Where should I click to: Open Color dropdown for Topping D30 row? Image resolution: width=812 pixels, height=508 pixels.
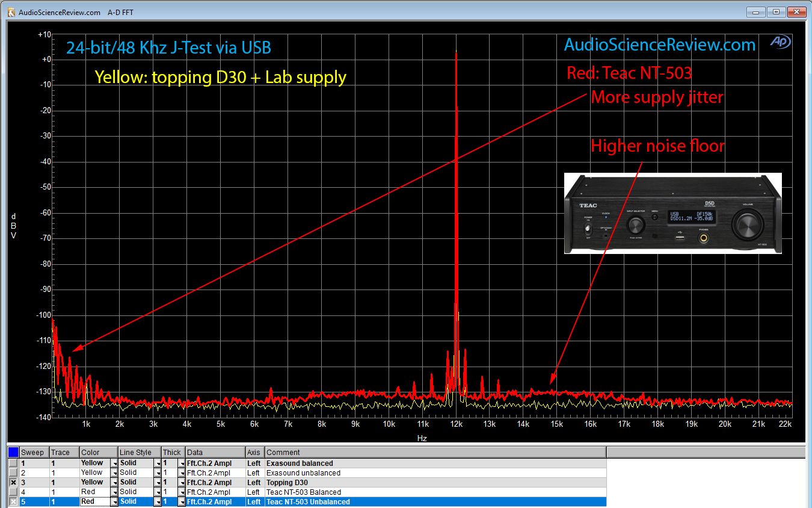[114, 483]
